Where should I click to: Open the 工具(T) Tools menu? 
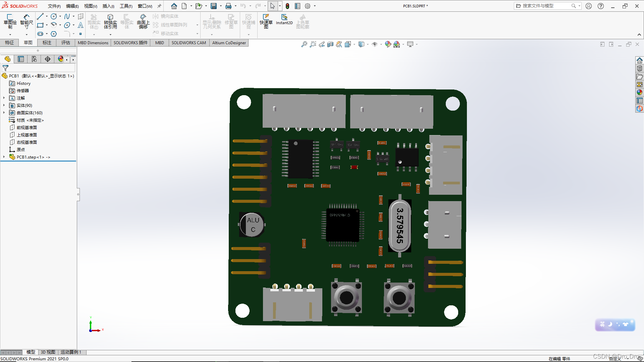click(x=126, y=6)
